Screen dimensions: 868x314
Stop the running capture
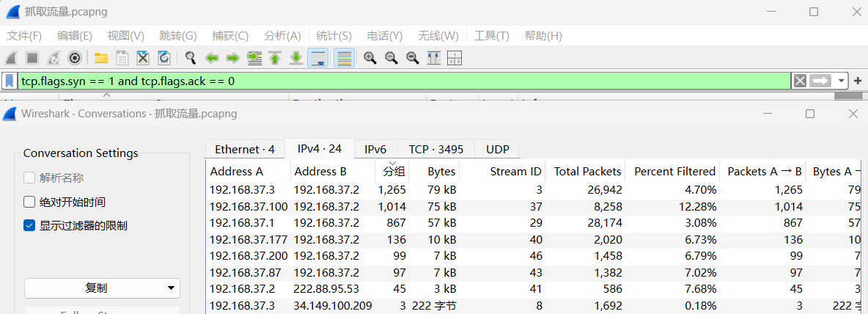tap(33, 58)
